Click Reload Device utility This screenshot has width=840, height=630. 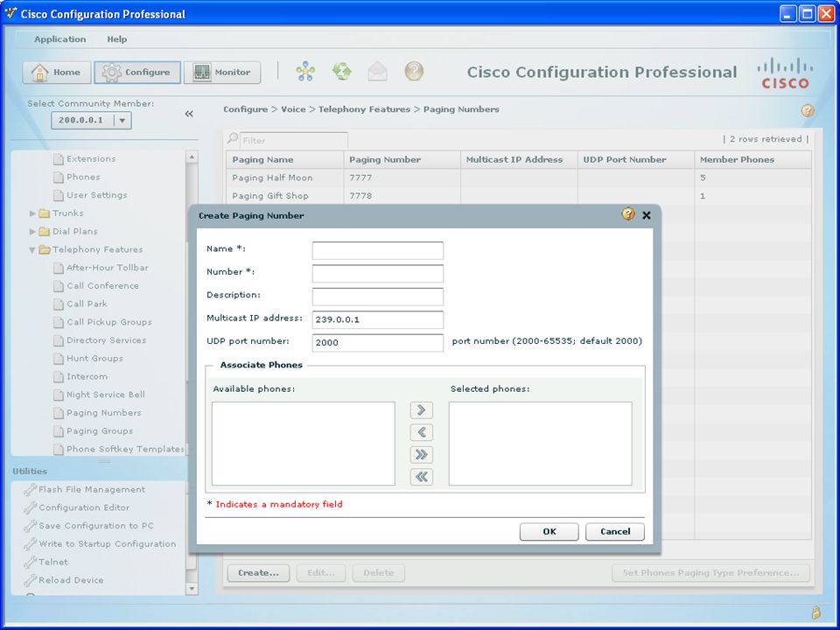71,581
